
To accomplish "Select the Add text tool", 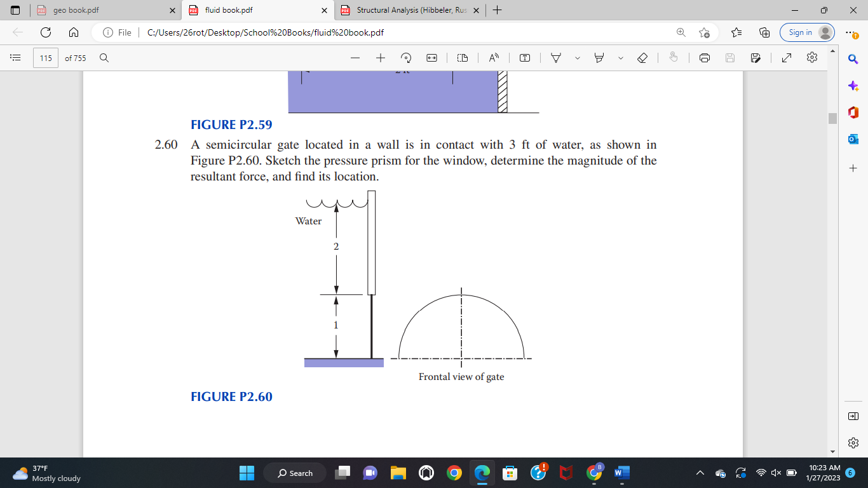I will pos(524,57).
